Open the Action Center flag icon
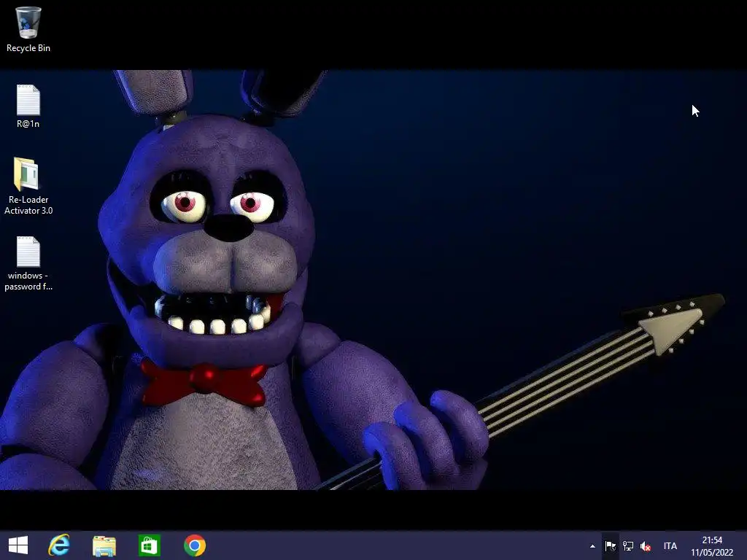The width and height of the screenshot is (747, 560). (611, 546)
